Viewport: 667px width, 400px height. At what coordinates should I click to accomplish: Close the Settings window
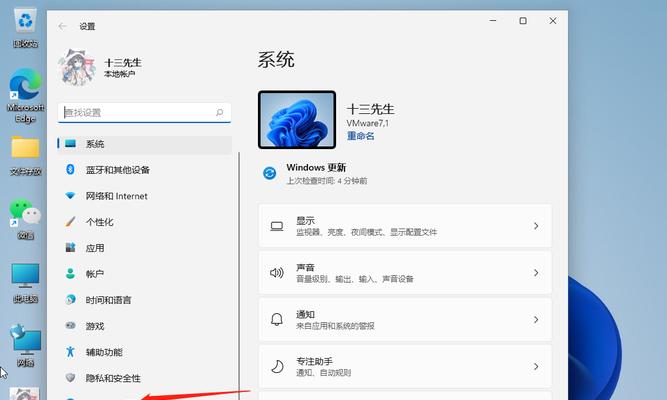pos(553,20)
